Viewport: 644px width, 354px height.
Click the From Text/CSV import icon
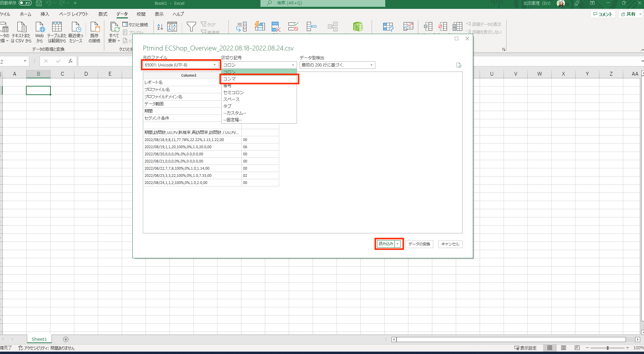[21, 27]
